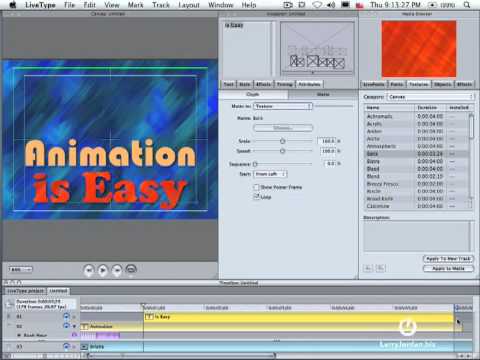Image resolution: width=480 pixels, height=360 pixels.
Task: Select the Achromatic texture row
Action: (x=417, y=116)
